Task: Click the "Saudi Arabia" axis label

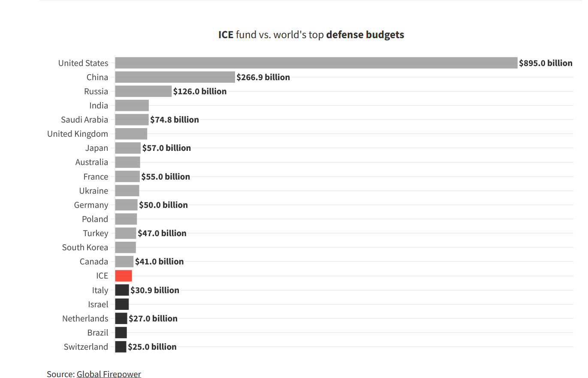Action: tap(84, 120)
